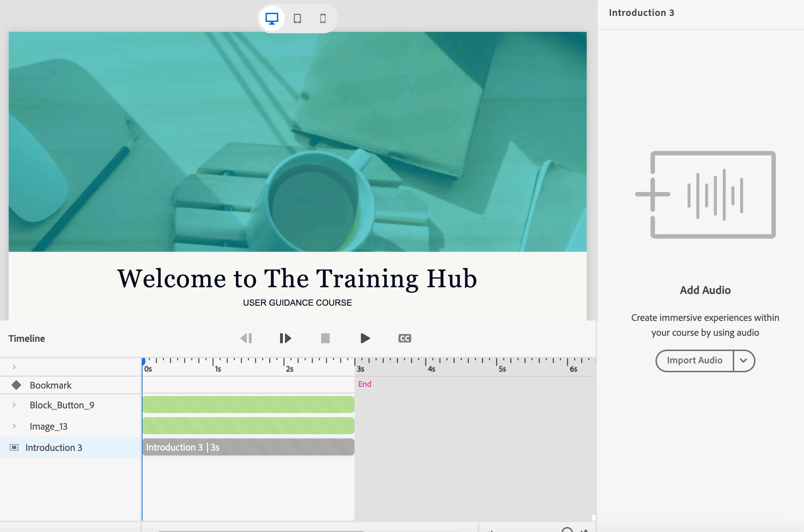Switch to tablet preview device icon

tap(297, 18)
